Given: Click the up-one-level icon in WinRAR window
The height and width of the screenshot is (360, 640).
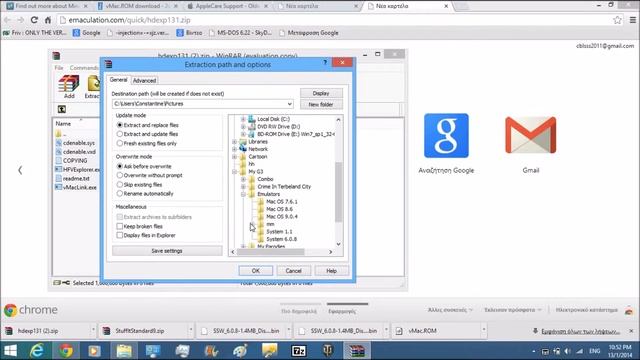Looking at the screenshot, I should pyautogui.click(x=62, y=109).
